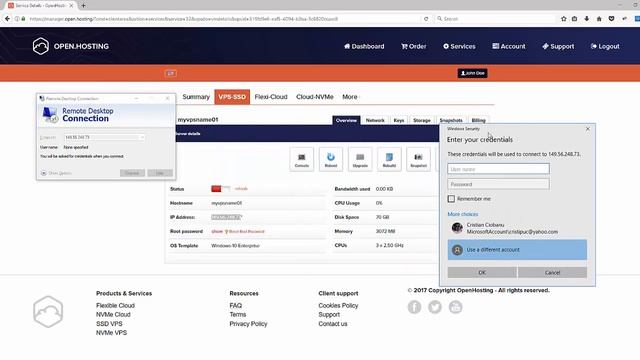Open the Contact us link
Viewport: 640px width, 360px height.
(x=333, y=324)
